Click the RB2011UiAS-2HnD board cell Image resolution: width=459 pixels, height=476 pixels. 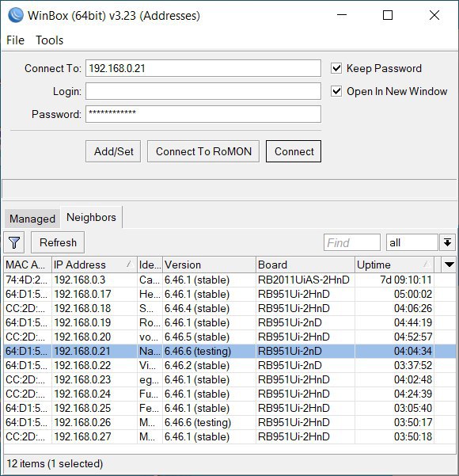304,280
